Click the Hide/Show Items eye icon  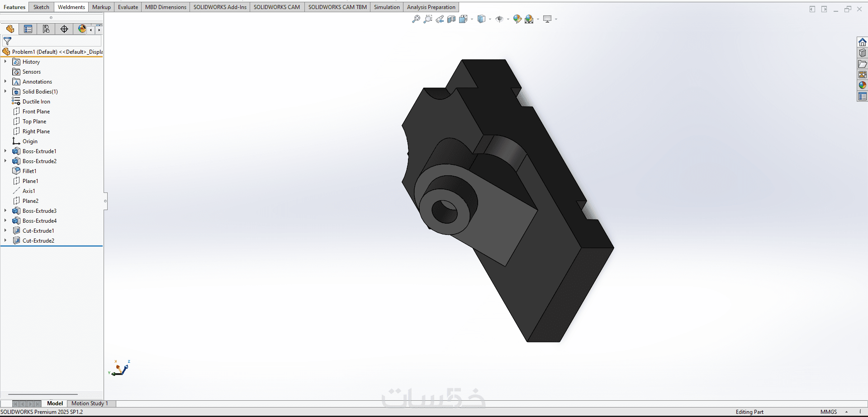pyautogui.click(x=499, y=19)
